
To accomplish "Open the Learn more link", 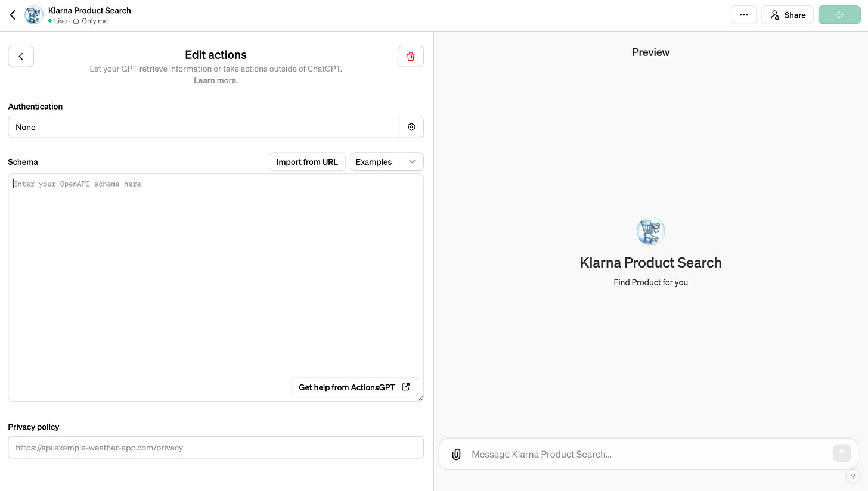I will [x=216, y=80].
